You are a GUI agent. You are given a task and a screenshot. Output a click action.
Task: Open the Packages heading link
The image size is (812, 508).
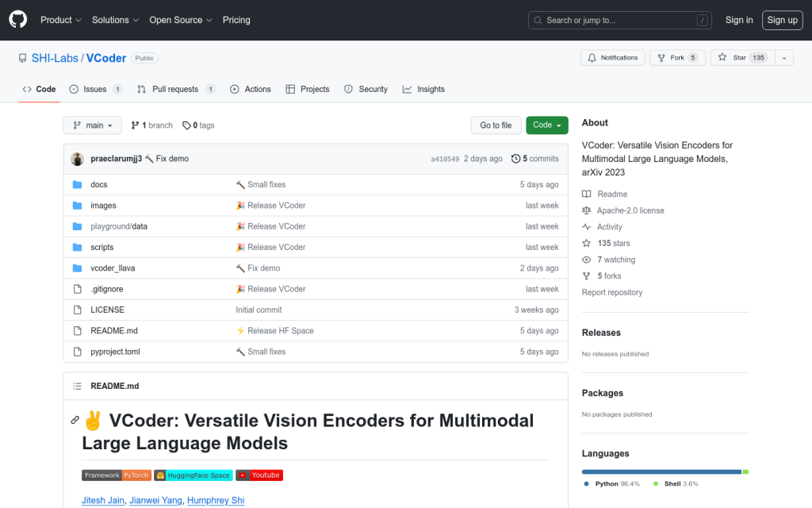coord(603,393)
